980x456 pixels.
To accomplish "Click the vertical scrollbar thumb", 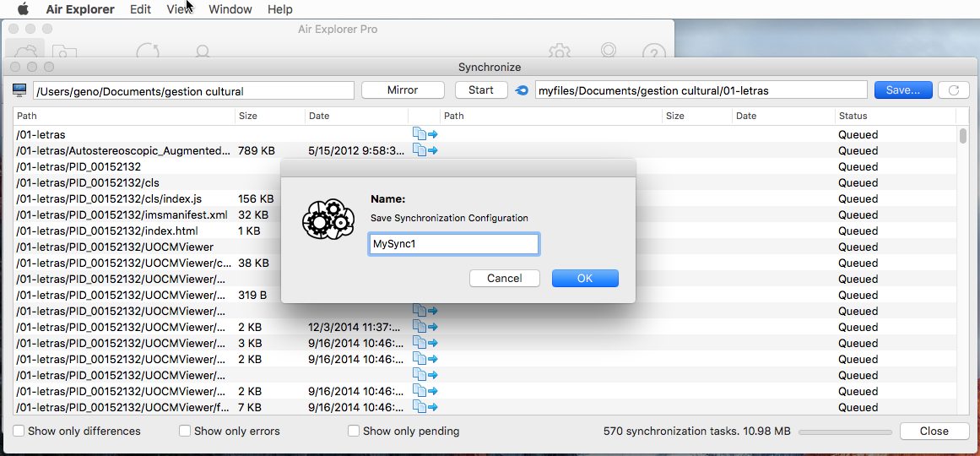I will coord(963,136).
